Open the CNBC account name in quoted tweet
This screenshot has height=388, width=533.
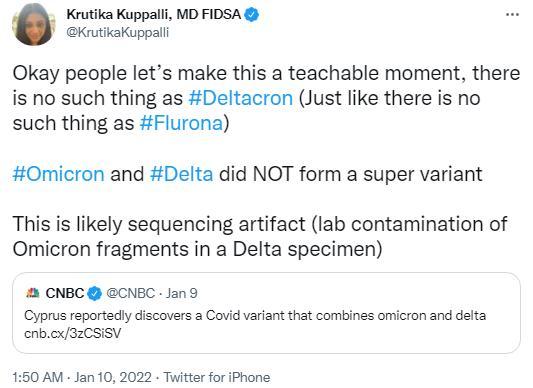click(65, 293)
